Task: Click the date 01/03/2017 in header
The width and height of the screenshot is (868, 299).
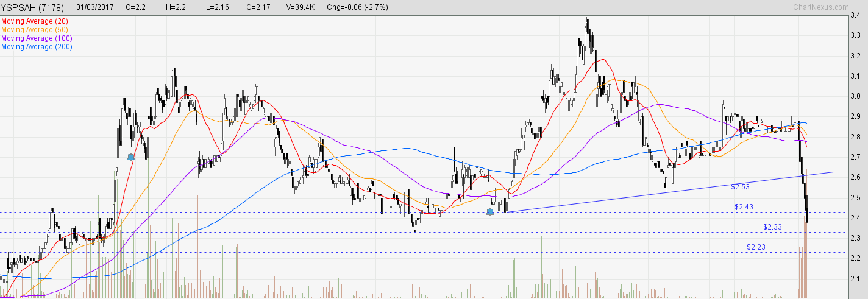Action: [95, 7]
